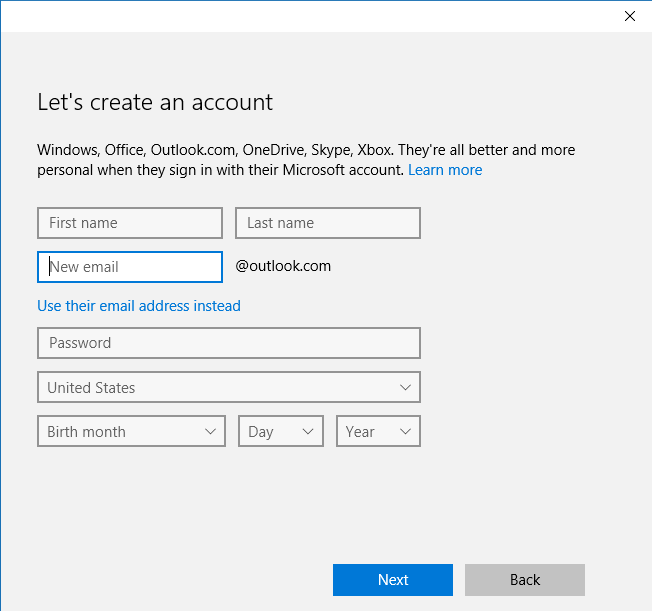The image size is (652, 611).
Task: Click the Birth month chevron arrow
Action: [x=210, y=431]
